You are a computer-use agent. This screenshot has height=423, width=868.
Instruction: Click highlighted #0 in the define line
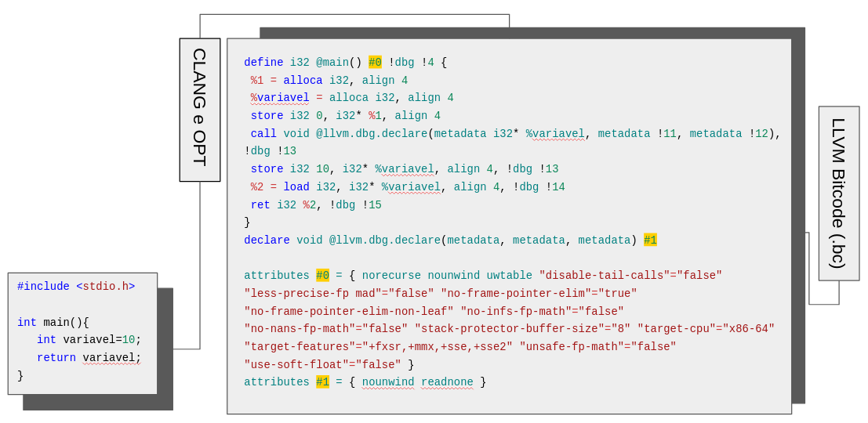click(x=375, y=63)
